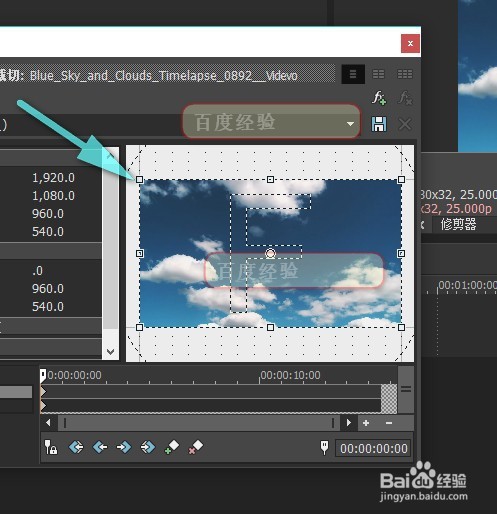Click the 00:00:00:00 cursor timecode field
Screen dimensions: 497x514
click(374, 448)
